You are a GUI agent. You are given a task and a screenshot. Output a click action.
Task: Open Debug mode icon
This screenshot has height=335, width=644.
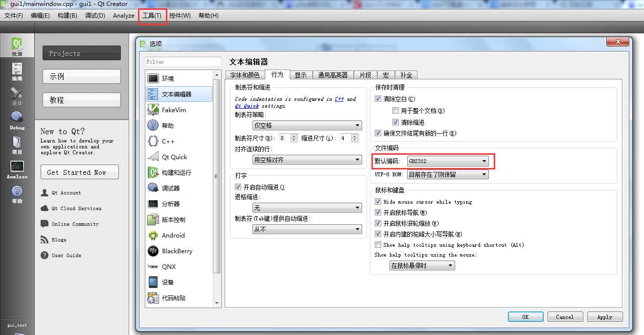(x=17, y=118)
